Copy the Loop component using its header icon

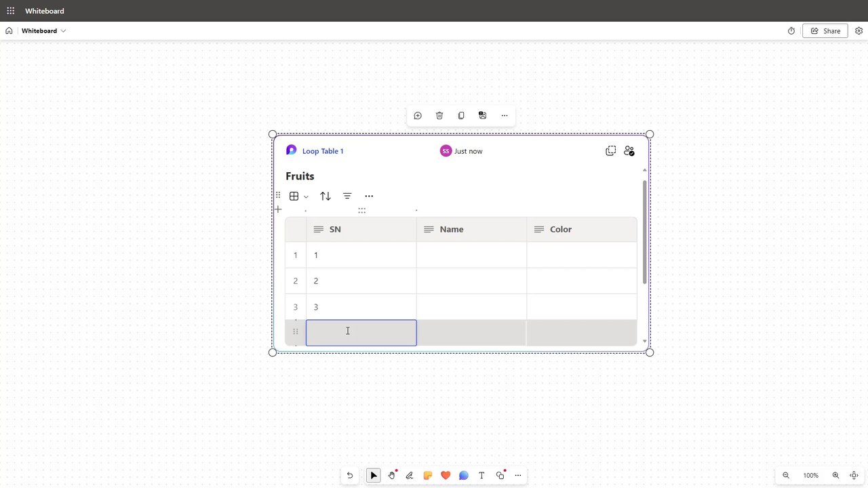click(611, 151)
